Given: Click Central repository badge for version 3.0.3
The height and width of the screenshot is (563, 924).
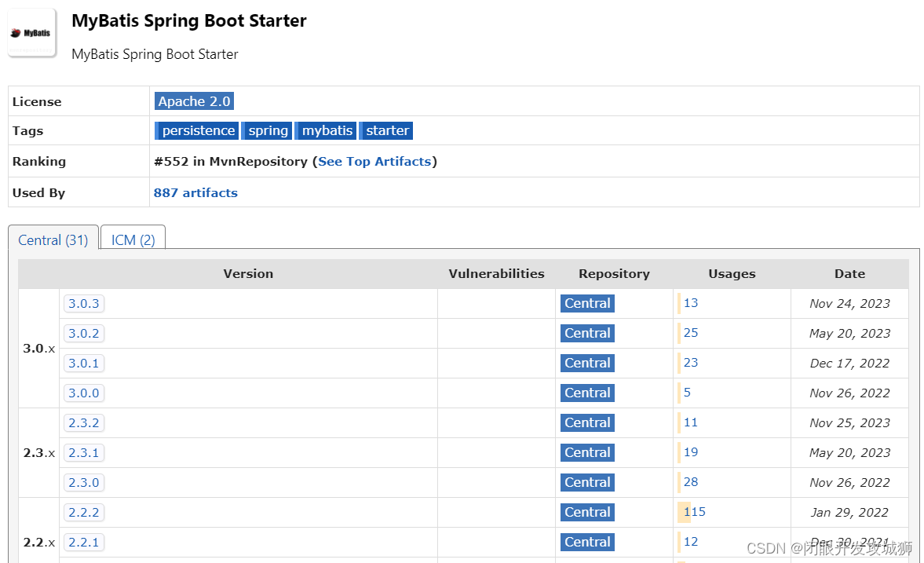Looking at the screenshot, I should (587, 304).
